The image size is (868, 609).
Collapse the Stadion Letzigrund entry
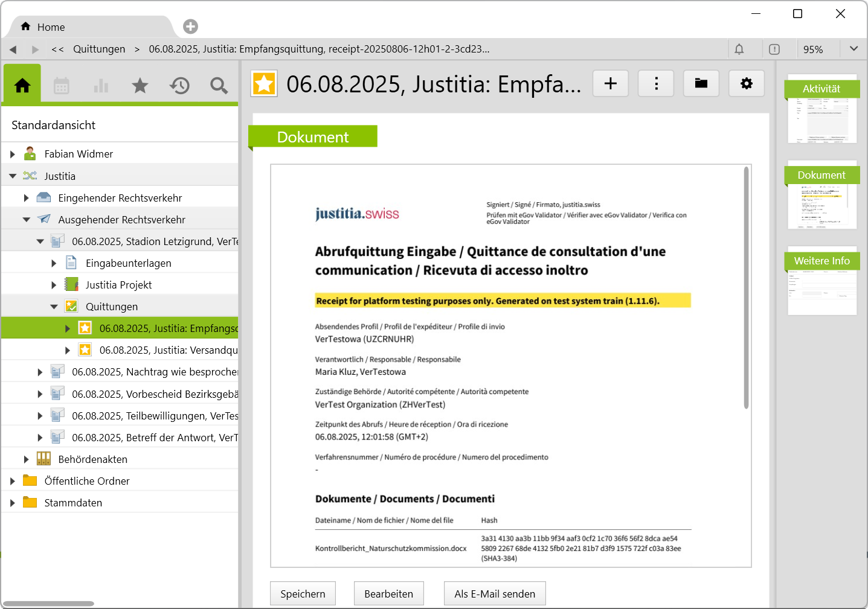pos(40,241)
